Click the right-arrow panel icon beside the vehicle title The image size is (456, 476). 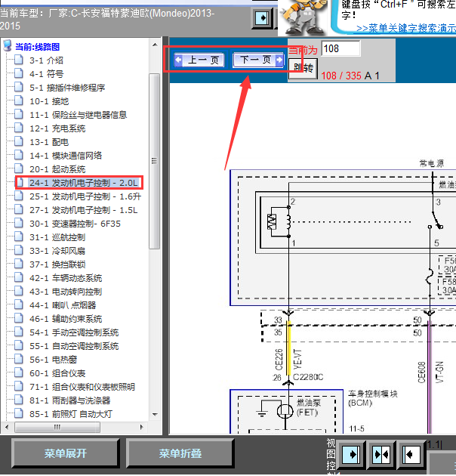(262, 18)
